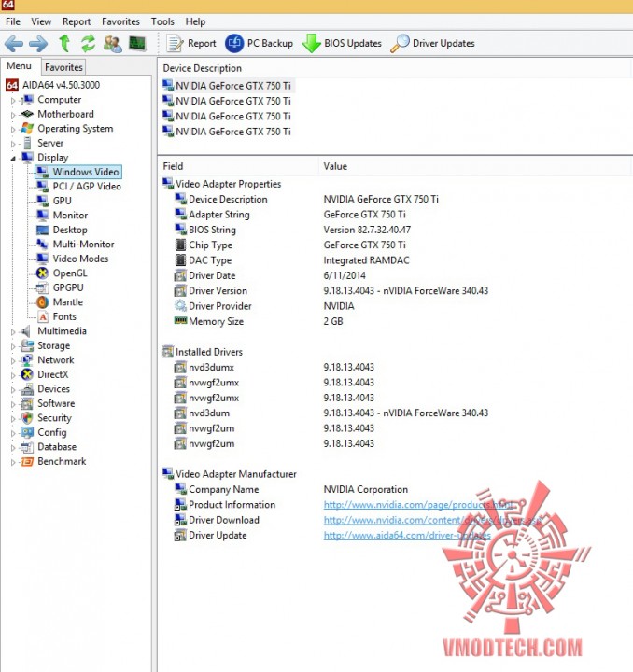The height and width of the screenshot is (672, 633).
Task: Open the aida64.com driver-updates link
Action: tap(407, 536)
